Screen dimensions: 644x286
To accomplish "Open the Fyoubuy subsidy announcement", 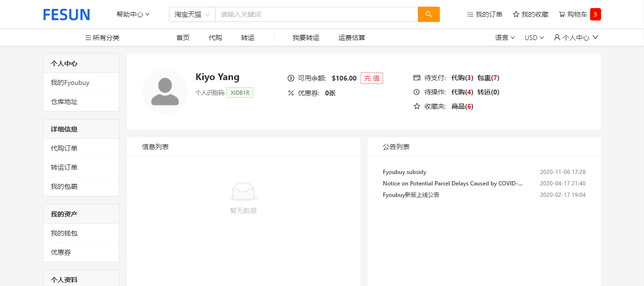I will point(405,172).
